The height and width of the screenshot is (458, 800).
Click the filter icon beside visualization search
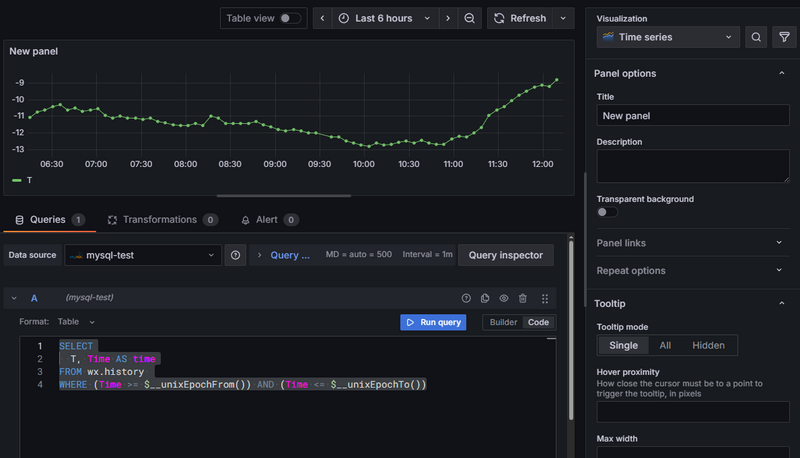coord(784,37)
